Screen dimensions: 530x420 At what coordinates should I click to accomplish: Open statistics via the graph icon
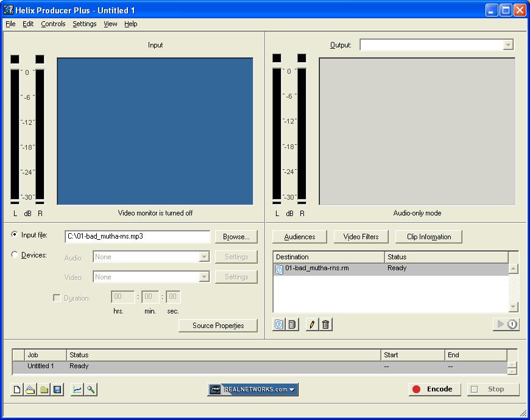pyautogui.click(x=77, y=390)
